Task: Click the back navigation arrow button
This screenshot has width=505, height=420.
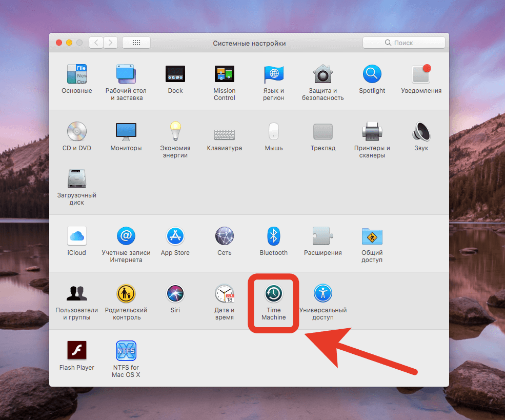Action: [96, 43]
